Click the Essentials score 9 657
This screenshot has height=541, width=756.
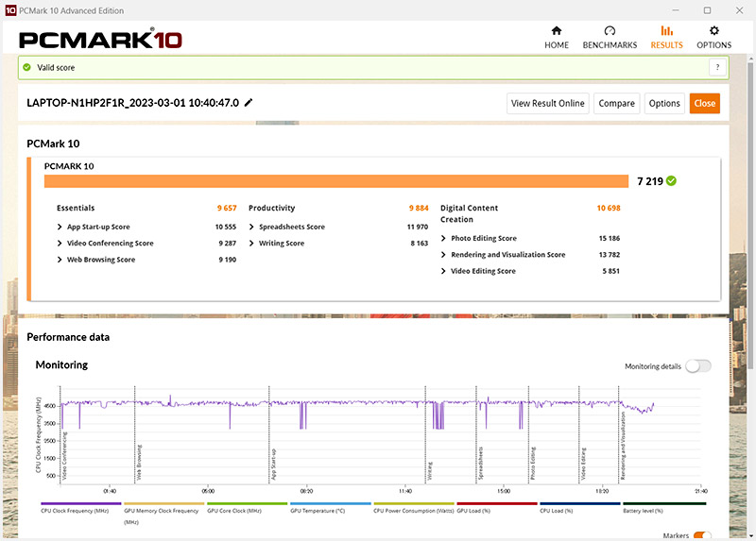[x=227, y=208]
